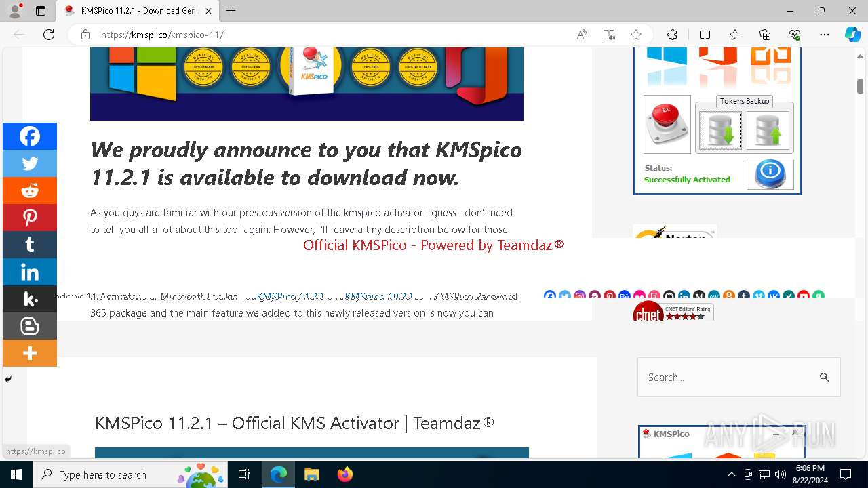This screenshot has width=868, height=488.
Task: Click Tokens Backup restore up-arrow icon
Action: [x=768, y=130]
